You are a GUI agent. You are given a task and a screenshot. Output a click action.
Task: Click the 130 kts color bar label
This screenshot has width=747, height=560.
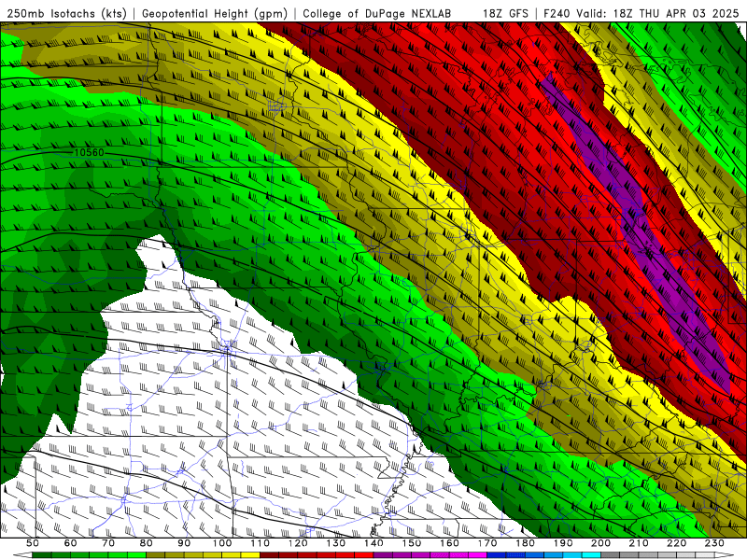[335, 543]
